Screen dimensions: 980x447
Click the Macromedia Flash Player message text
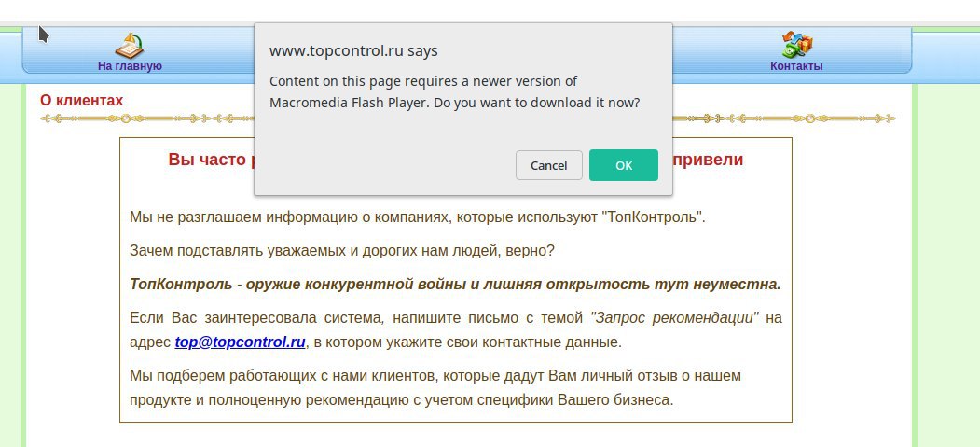(x=455, y=91)
